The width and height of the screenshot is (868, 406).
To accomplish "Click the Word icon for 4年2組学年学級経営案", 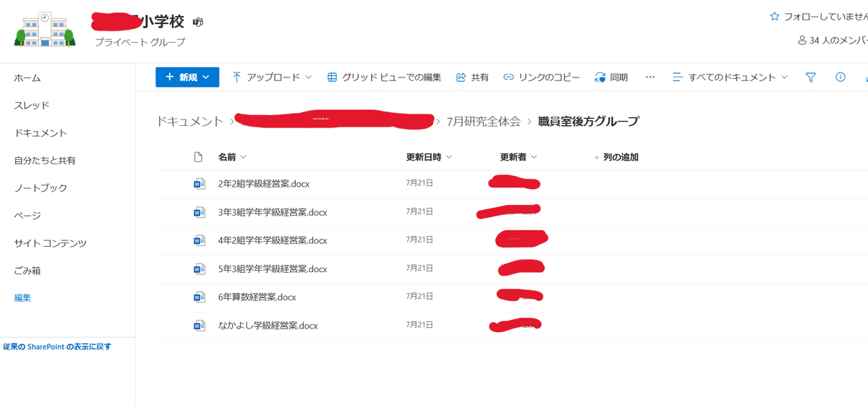I will pos(199,240).
